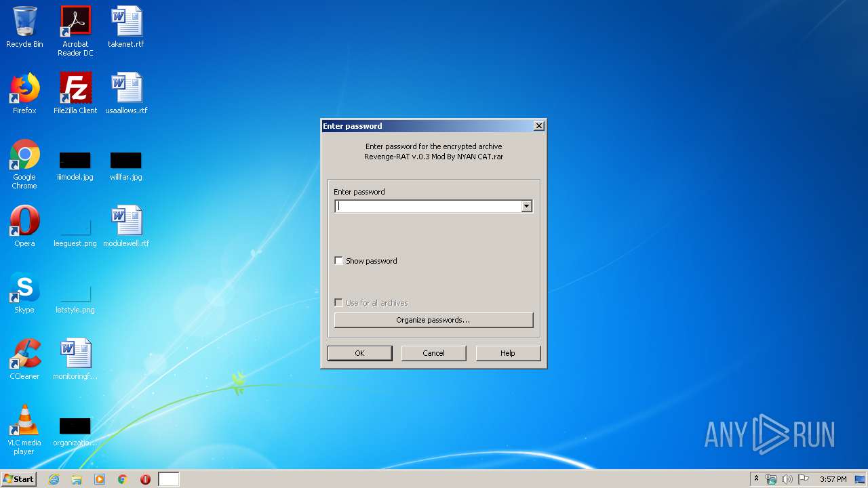Open Opera from the taskbar
Image resolution: width=868 pixels, height=488 pixels.
(x=145, y=479)
